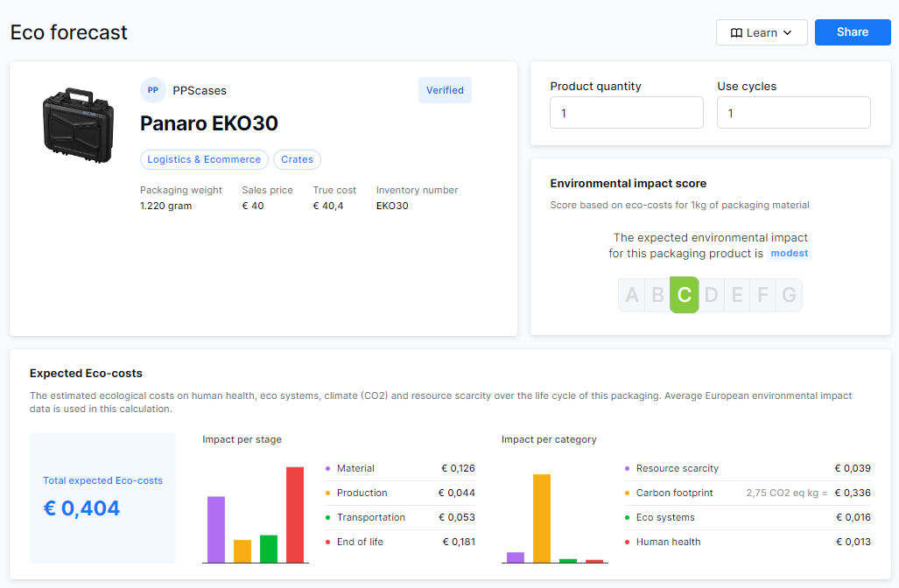Click the highlighted green C grade
Screen dimensions: 899x588
pyautogui.click(x=684, y=295)
